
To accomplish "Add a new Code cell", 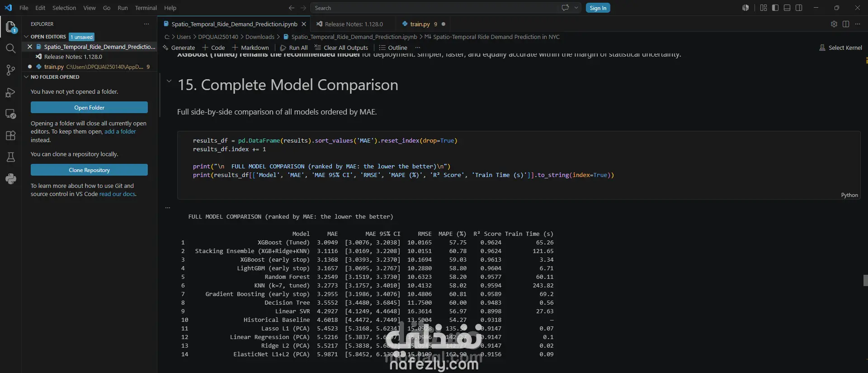I will [x=213, y=48].
